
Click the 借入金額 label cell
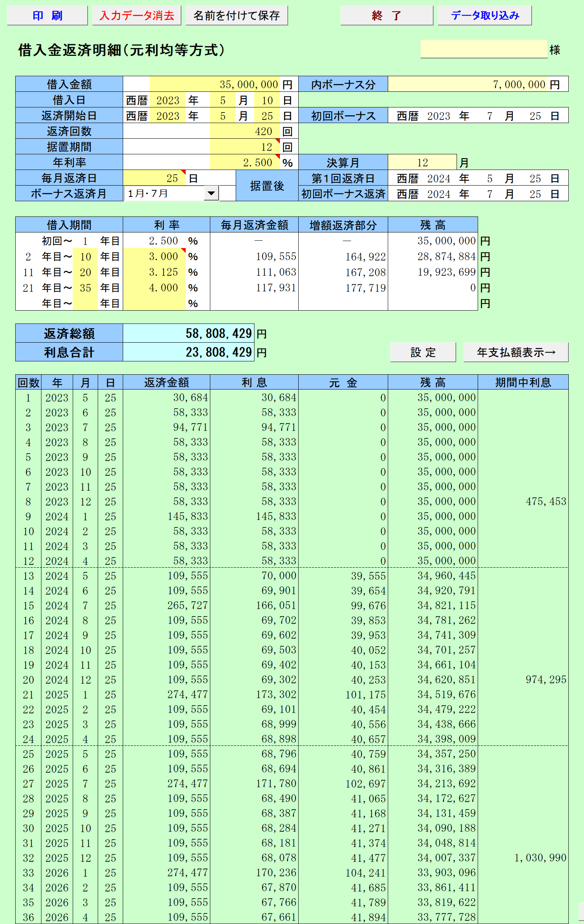tap(69, 84)
